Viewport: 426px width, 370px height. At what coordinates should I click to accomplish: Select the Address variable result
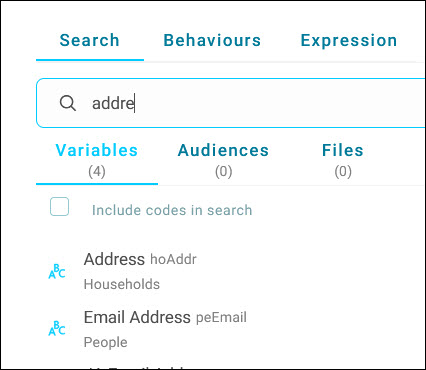point(231,271)
